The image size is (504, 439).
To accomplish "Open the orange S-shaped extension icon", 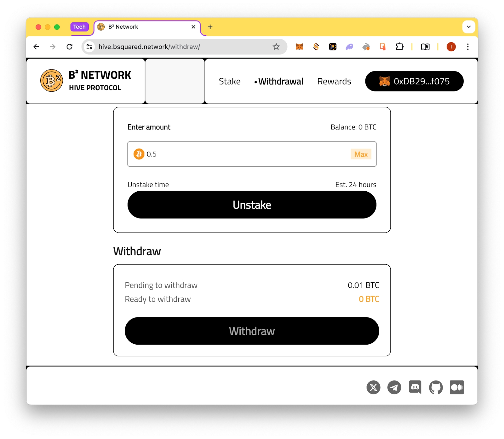I will click(316, 47).
